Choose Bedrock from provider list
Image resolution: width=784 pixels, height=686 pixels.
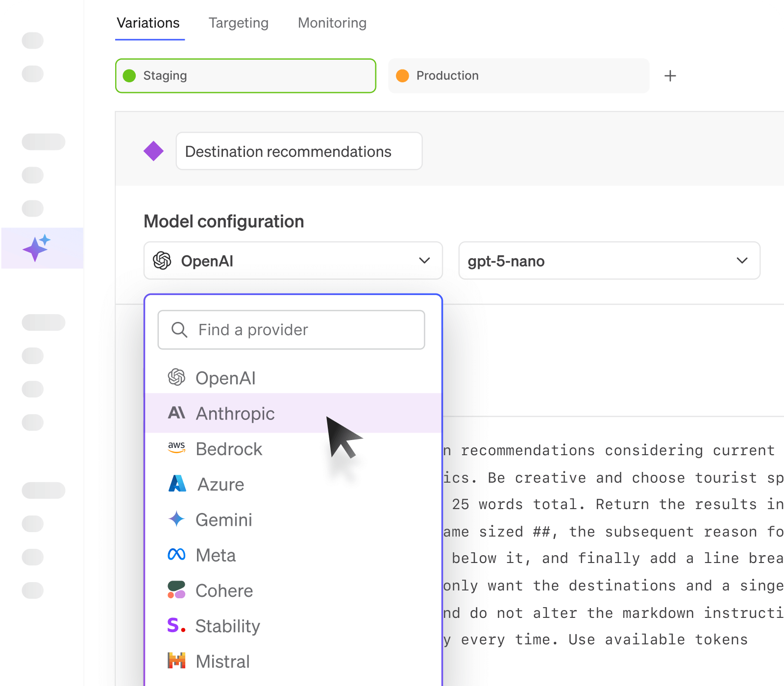pos(294,449)
